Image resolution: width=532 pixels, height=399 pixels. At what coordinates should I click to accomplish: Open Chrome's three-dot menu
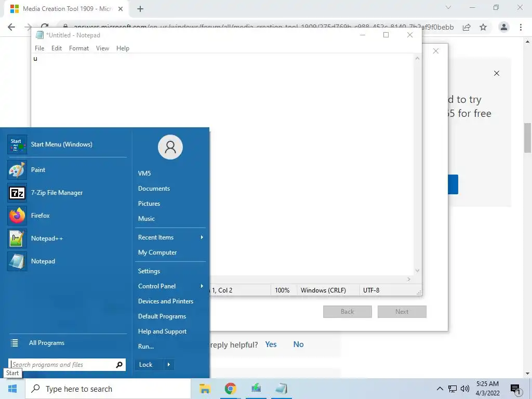[x=521, y=27]
